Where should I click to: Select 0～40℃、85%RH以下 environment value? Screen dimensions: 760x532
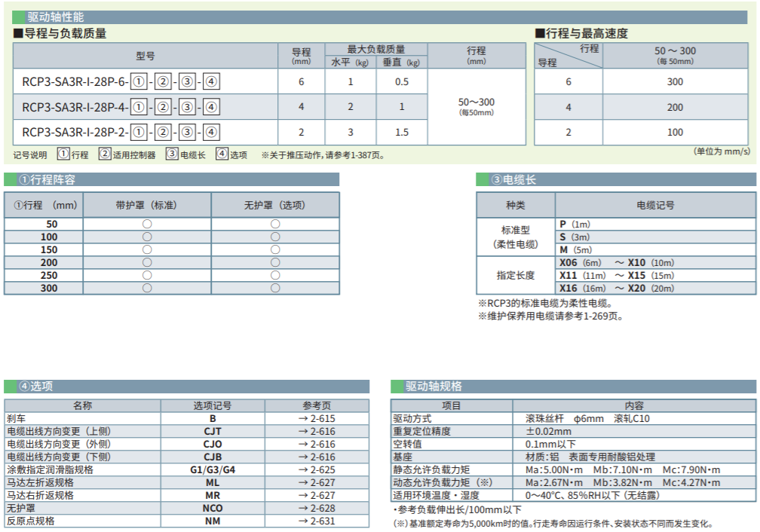pyautogui.click(x=593, y=495)
